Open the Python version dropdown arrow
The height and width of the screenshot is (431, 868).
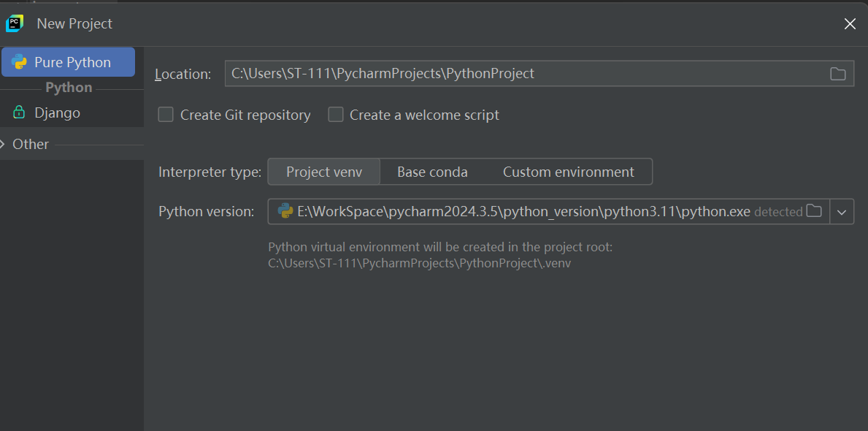point(842,212)
